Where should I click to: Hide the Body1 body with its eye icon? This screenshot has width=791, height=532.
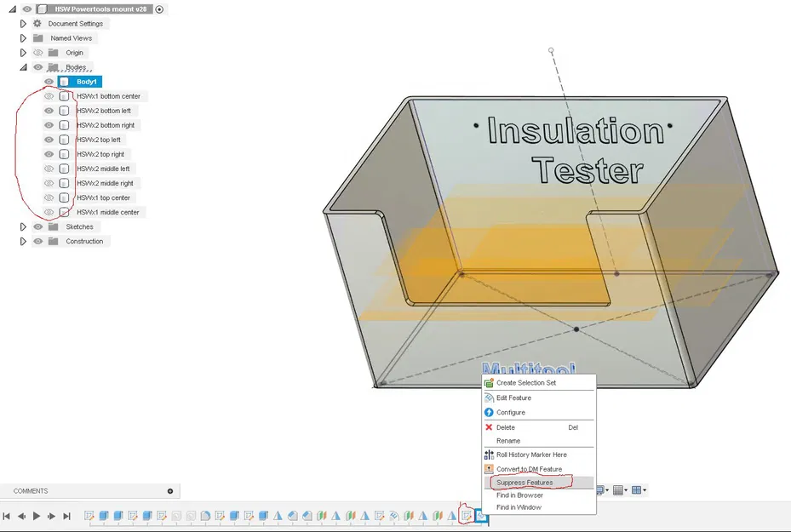49,81
